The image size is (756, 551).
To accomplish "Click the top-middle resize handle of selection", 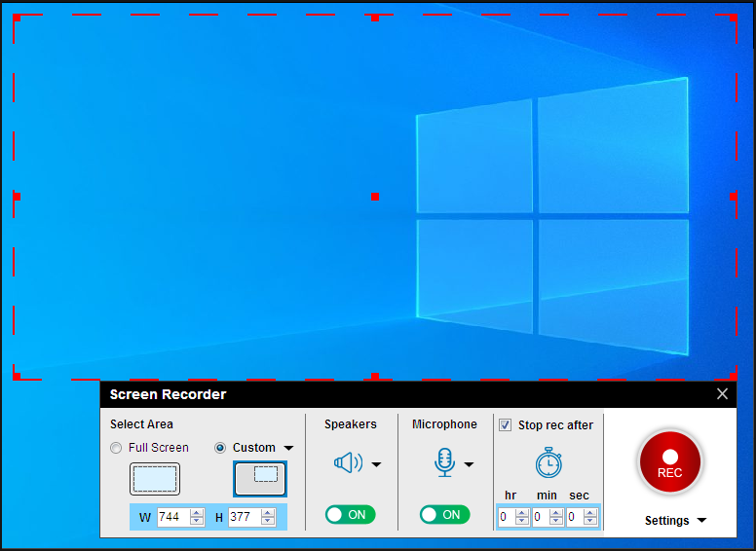I will coord(375,17).
